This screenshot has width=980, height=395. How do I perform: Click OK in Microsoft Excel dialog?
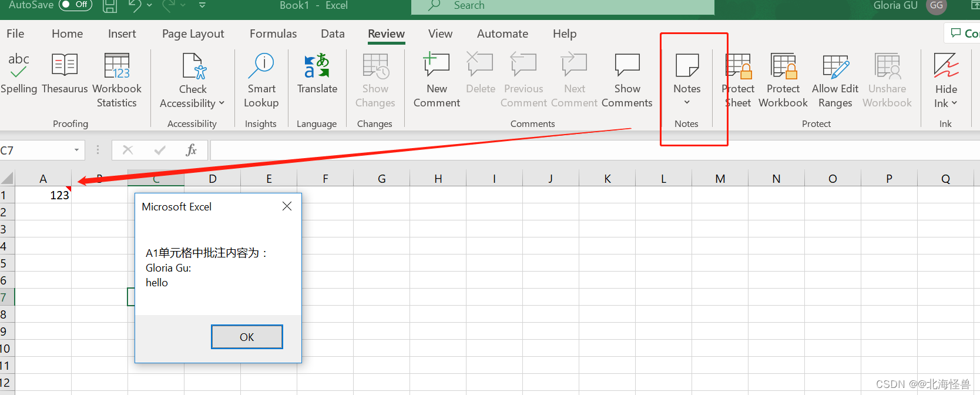pos(247,337)
